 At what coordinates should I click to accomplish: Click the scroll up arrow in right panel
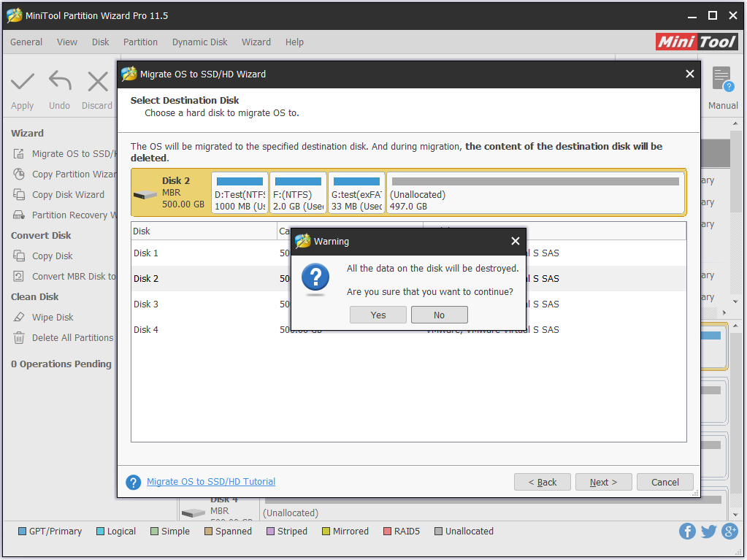[x=735, y=123]
